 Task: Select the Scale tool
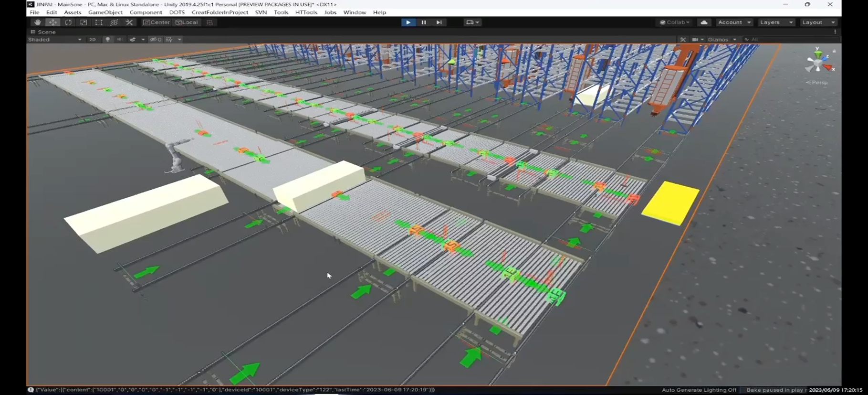point(84,22)
